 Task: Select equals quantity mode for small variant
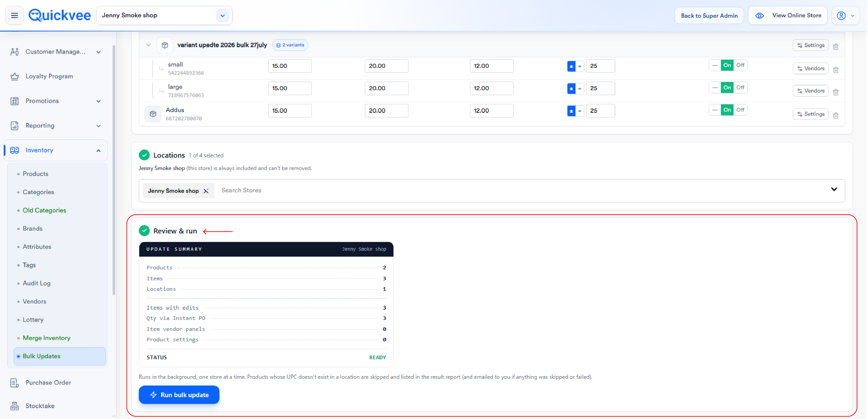pos(579,66)
